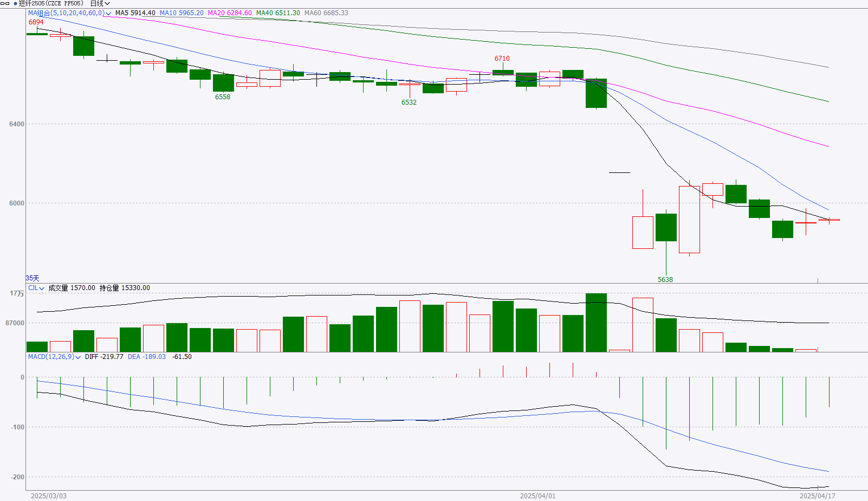Viewport: 868px width, 501px height.
Task: Click the magenta MA20 6284.60 legend
Action: tap(230, 13)
